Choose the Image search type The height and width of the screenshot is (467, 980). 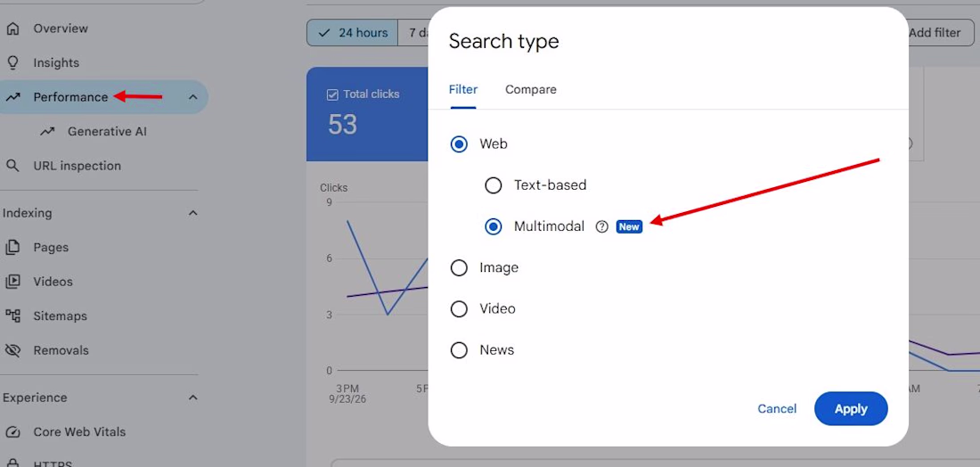[459, 268]
